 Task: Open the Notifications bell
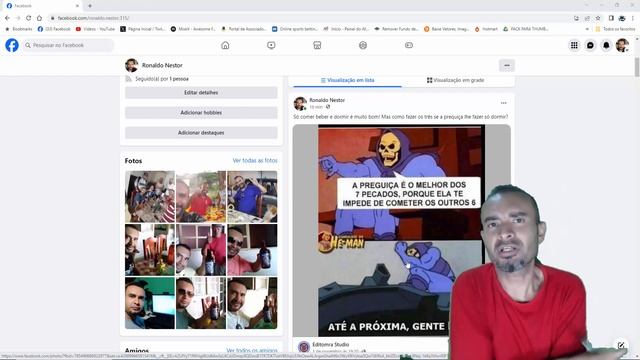click(606, 45)
